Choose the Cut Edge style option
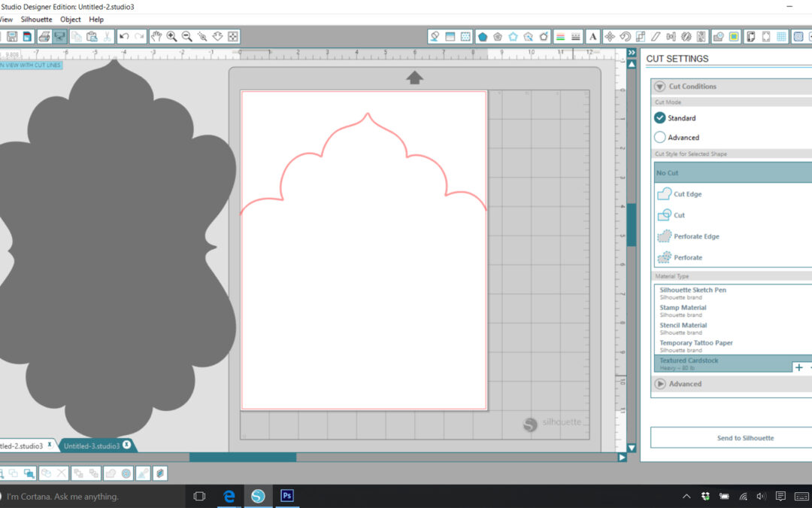 [x=687, y=194]
